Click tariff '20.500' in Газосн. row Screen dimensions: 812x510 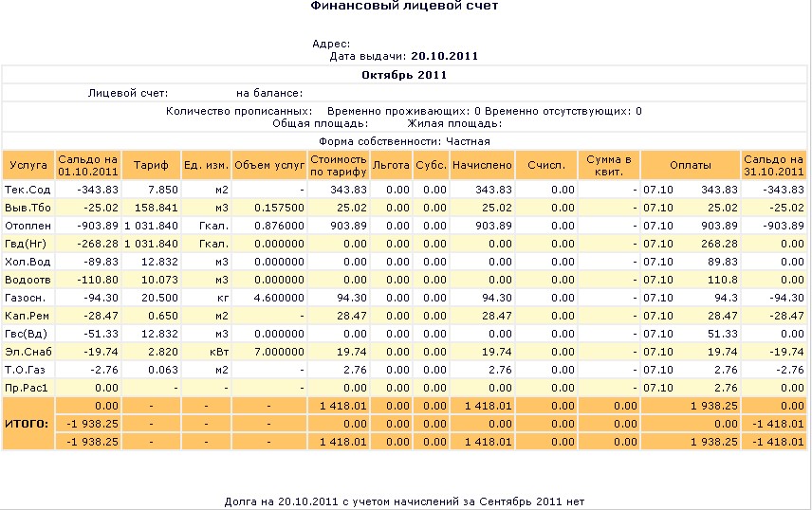[x=159, y=298]
